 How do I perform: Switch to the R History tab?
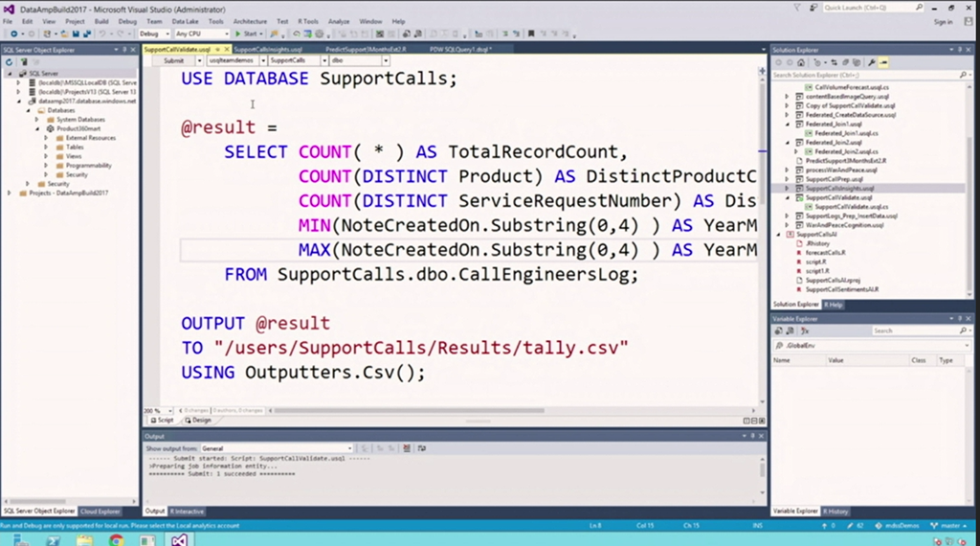click(835, 512)
